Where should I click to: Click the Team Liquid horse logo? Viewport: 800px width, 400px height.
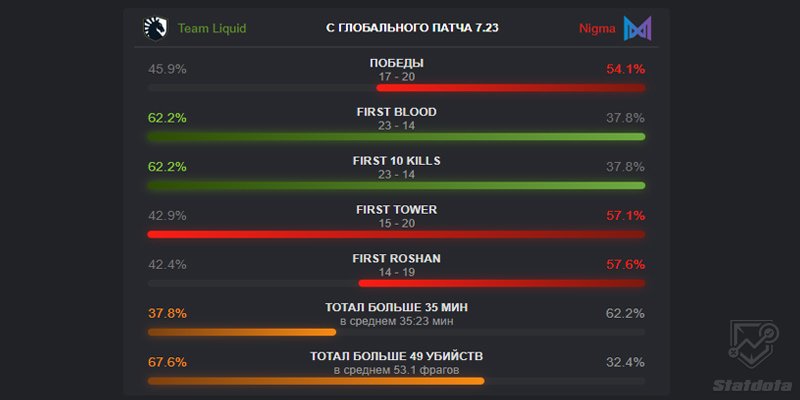(155, 29)
